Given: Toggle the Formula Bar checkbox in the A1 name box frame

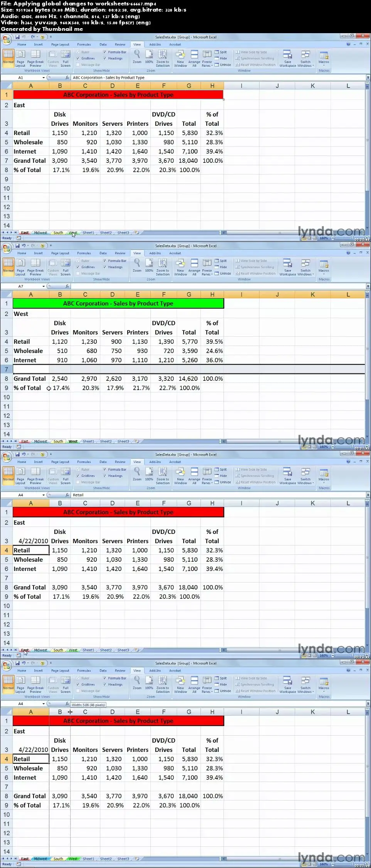Looking at the screenshot, I should tap(105, 52).
